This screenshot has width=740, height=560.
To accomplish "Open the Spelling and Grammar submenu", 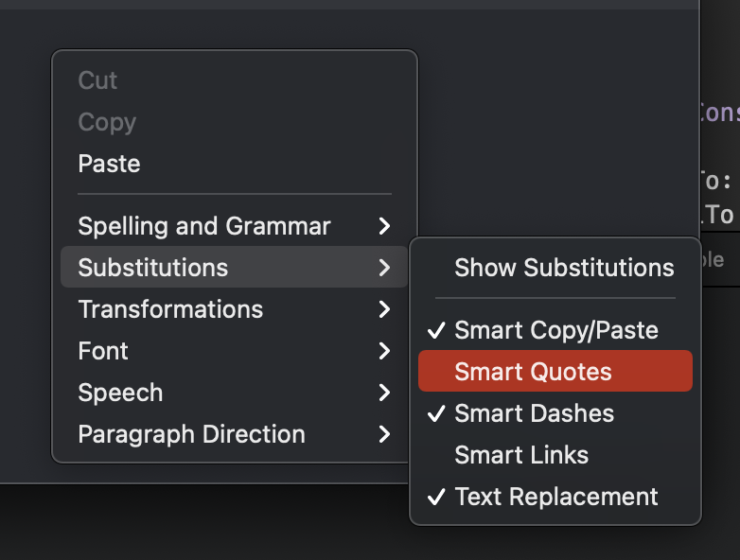I will 234,225.
